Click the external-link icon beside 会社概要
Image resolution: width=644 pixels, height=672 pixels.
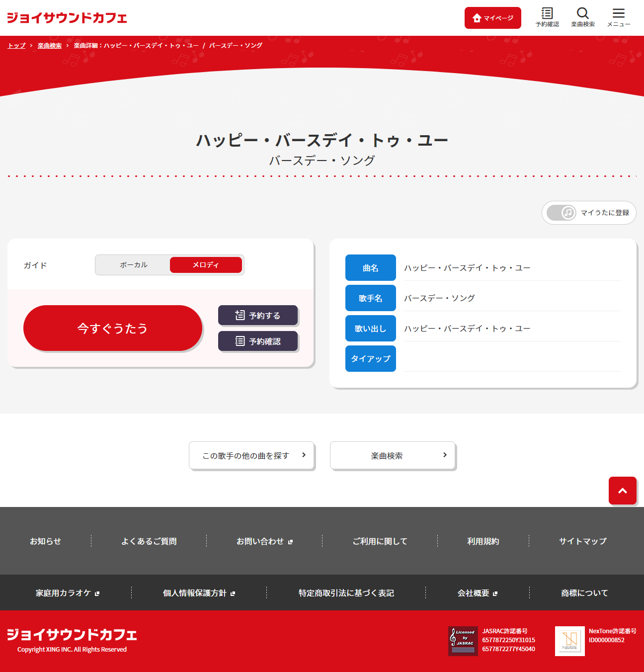pos(495,593)
